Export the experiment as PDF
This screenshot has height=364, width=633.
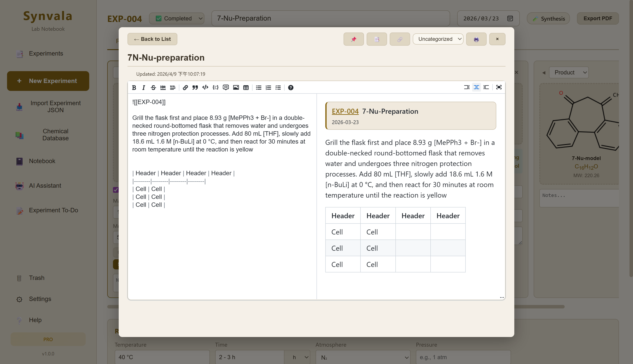click(x=598, y=18)
